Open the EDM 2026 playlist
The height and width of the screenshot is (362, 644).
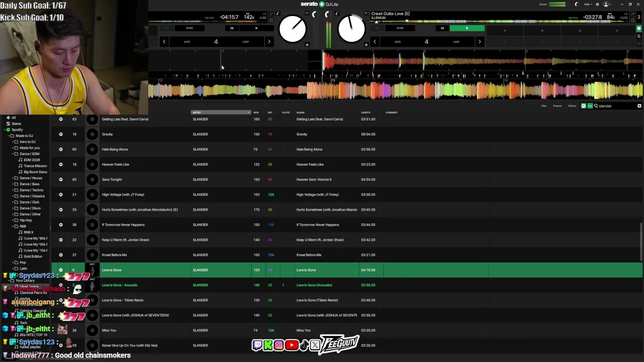tap(32, 160)
